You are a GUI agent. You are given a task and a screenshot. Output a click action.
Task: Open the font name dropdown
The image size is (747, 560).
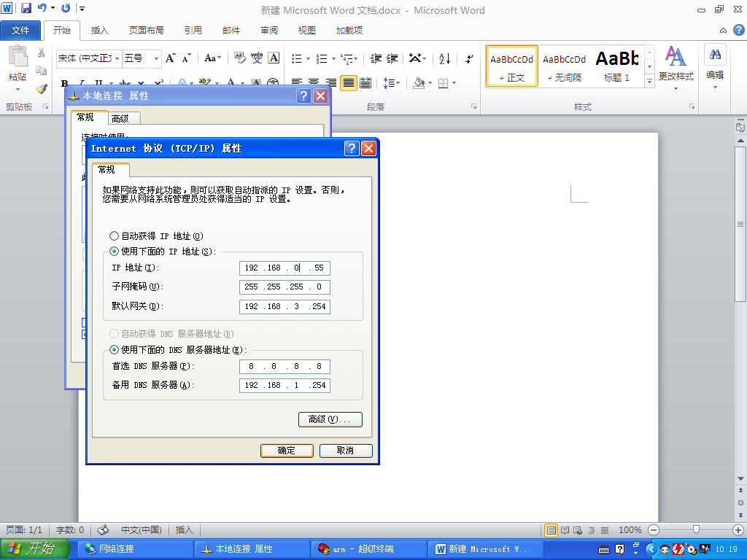117,58
